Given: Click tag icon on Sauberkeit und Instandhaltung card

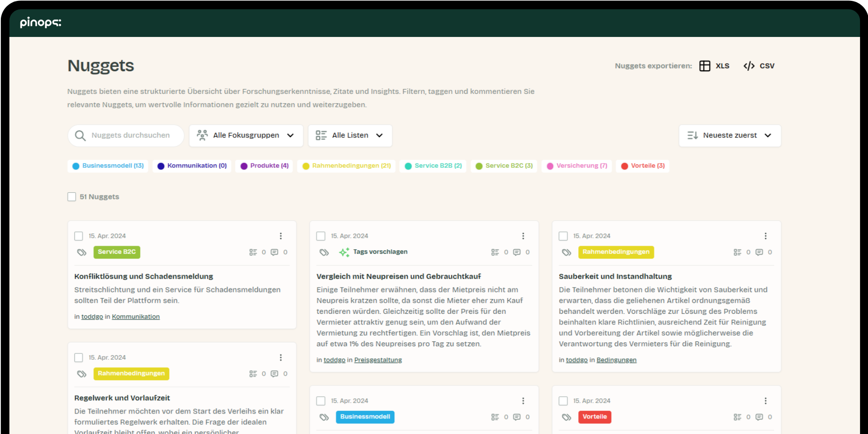Looking at the screenshot, I should 566,252.
